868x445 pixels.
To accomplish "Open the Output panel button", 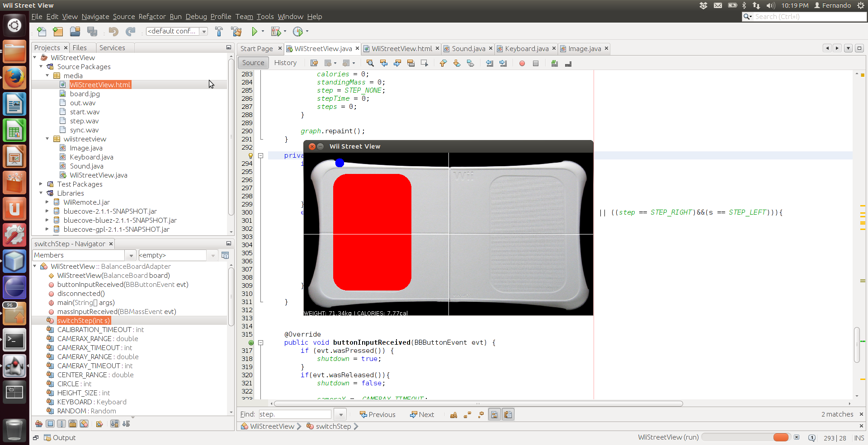I will tap(60, 438).
